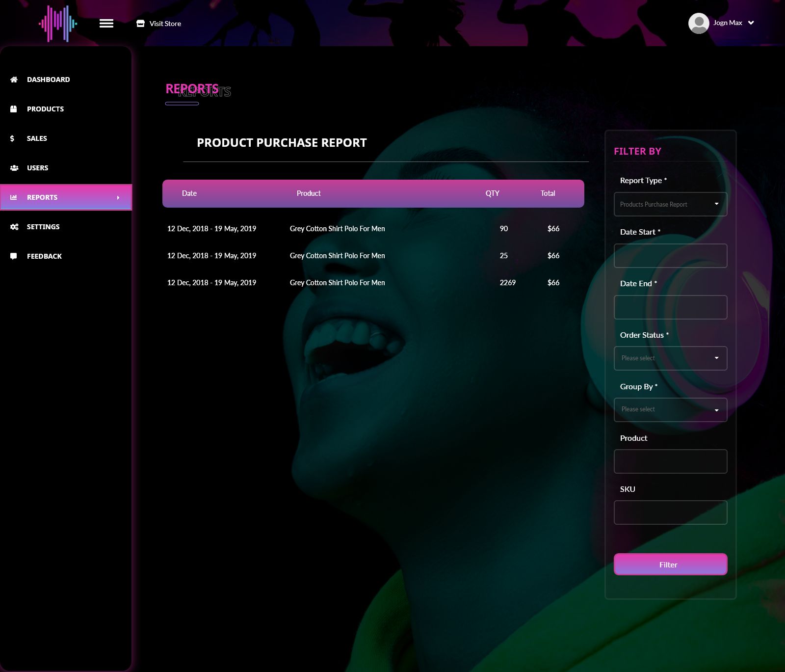Viewport: 785px width, 672px height.
Task: Click the quantity value 2269
Action: pos(508,283)
